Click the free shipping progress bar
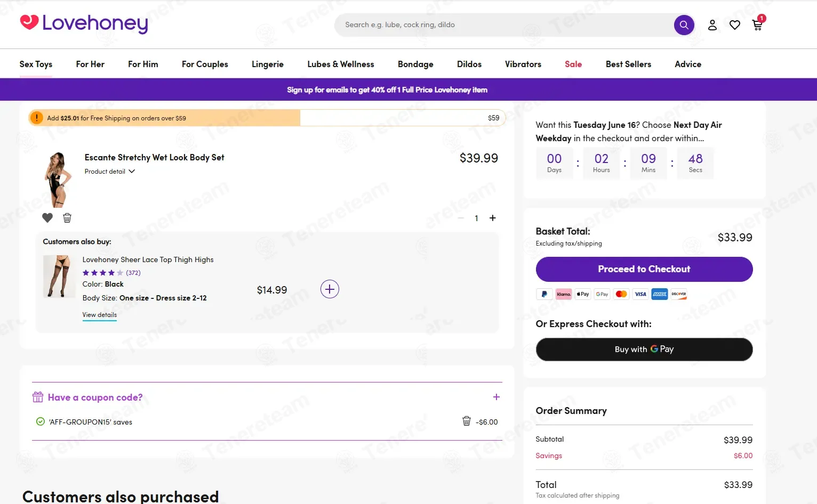The height and width of the screenshot is (504, 817). pos(267,118)
